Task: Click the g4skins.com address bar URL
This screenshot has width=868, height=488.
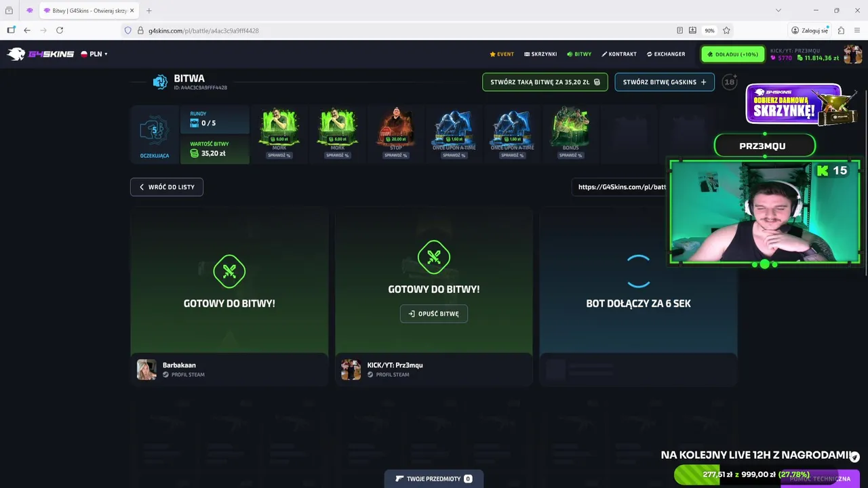Action: (203, 30)
